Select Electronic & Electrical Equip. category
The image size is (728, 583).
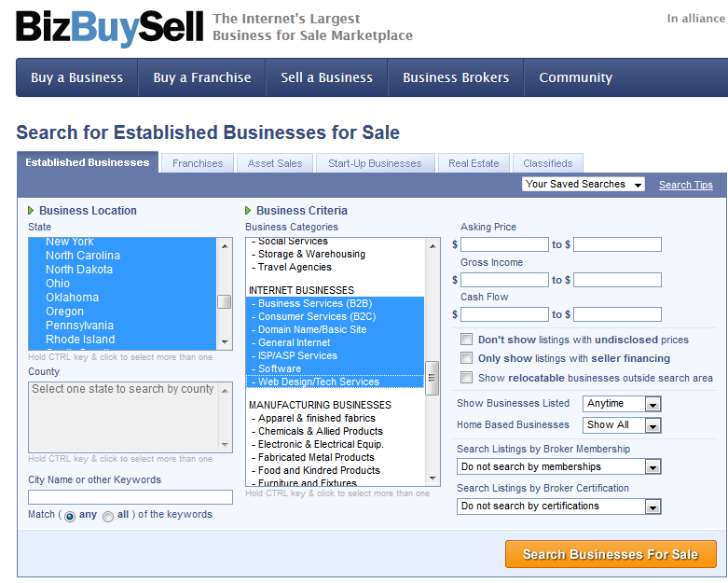[x=335, y=444]
